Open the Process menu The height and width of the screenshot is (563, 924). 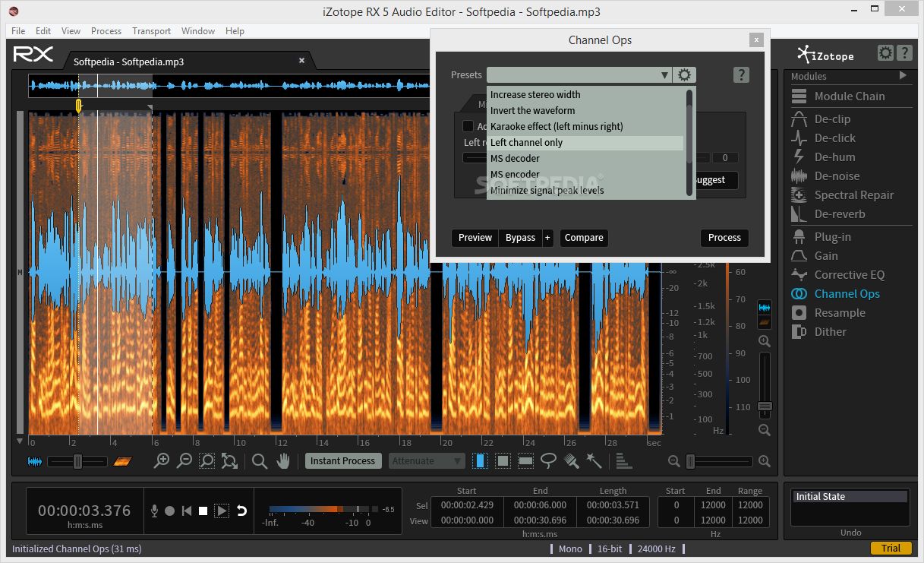point(106,31)
